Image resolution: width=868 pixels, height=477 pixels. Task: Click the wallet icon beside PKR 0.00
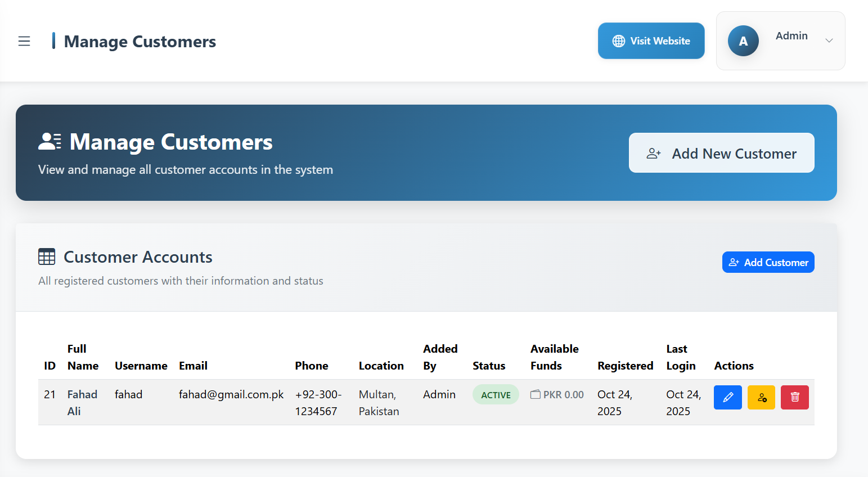tap(536, 395)
